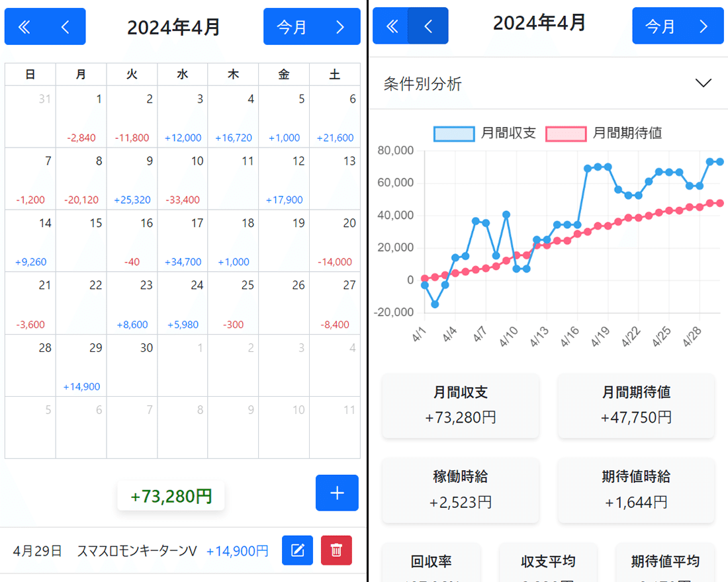Move the analysis panel forward with the right arrow

coord(704,25)
